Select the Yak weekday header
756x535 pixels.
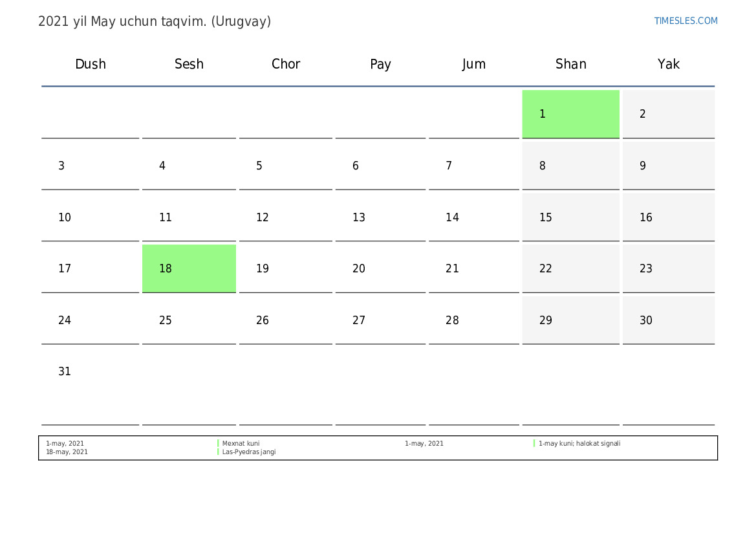coord(668,64)
